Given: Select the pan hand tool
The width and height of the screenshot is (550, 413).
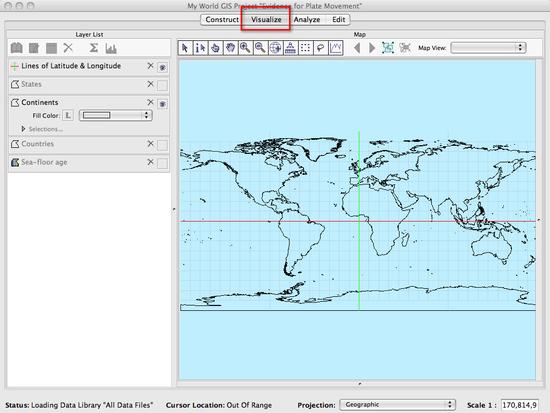Looking at the screenshot, I should pos(230,48).
